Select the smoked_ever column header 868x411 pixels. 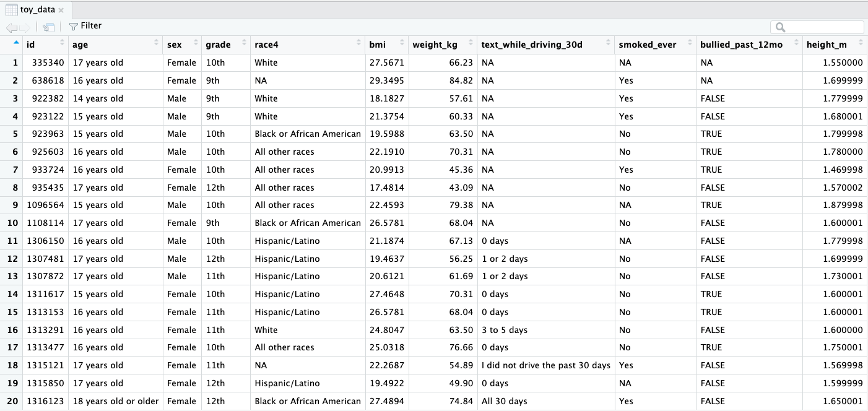[x=648, y=45]
